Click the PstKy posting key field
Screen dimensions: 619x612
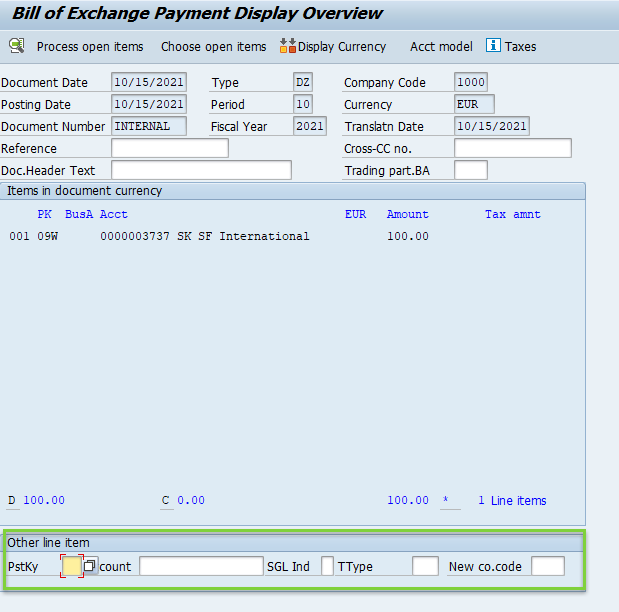(x=71, y=566)
